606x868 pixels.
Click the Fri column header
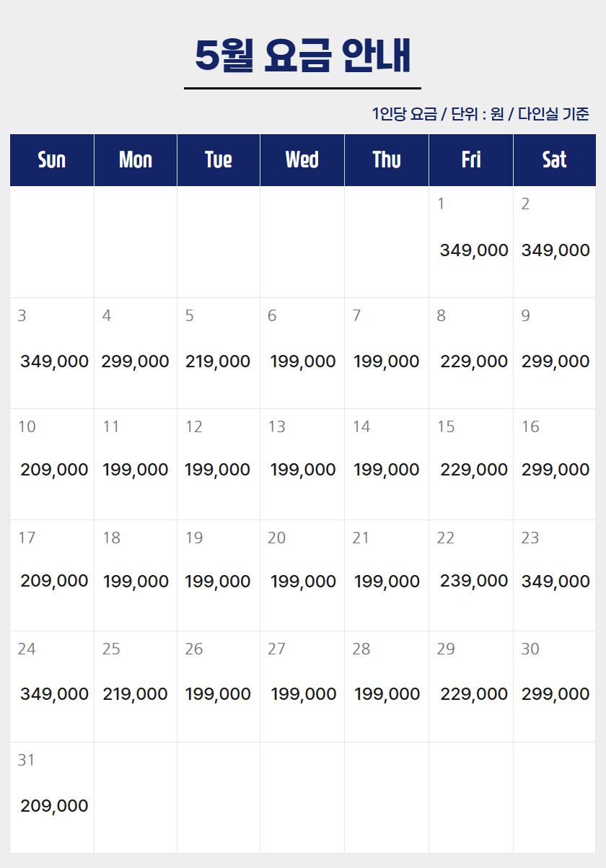click(471, 159)
